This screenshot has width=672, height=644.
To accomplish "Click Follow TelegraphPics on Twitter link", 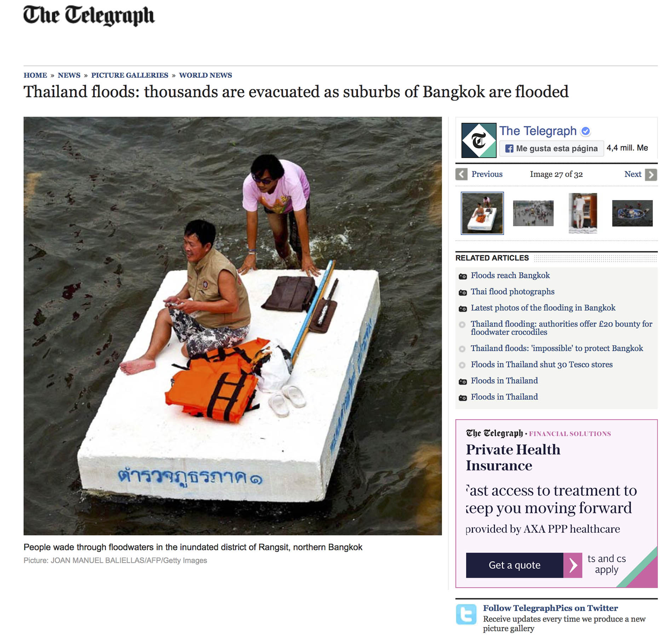I will (x=550, y=608).
